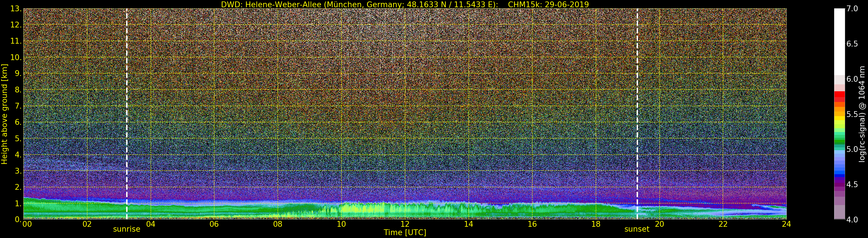Click the height axis tick label 1.
The image size is (868, 238).
coord(18,203)
